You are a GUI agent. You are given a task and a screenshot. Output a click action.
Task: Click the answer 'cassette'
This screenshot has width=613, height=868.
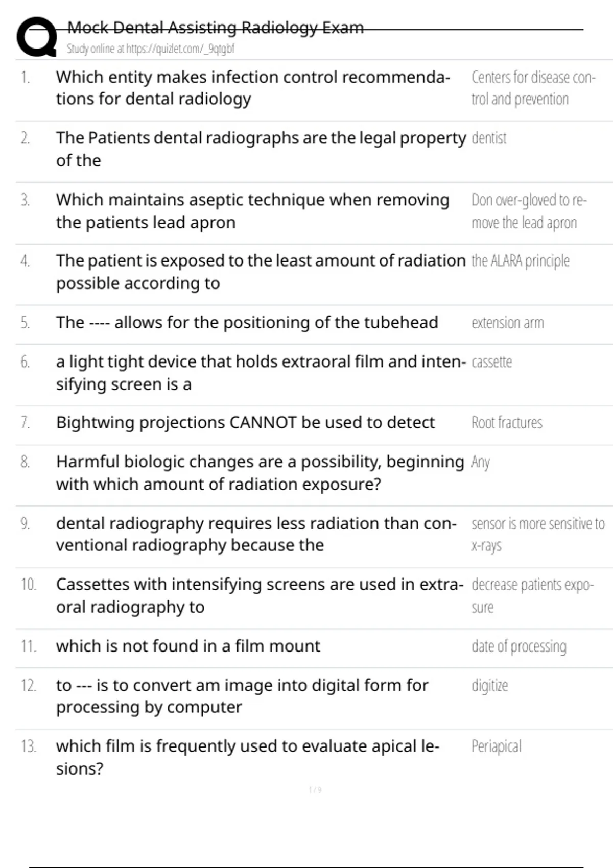click(491, 362)
